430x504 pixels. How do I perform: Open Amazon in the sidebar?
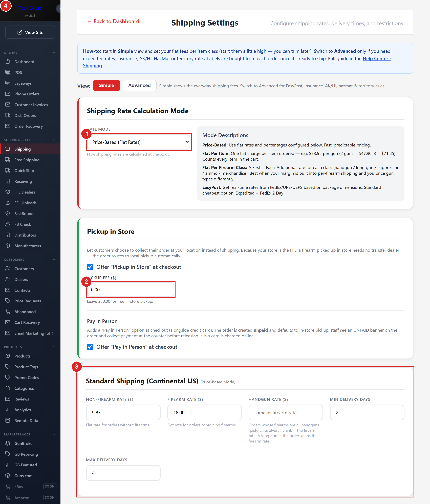pyautogui.click(x=30, y=498)
